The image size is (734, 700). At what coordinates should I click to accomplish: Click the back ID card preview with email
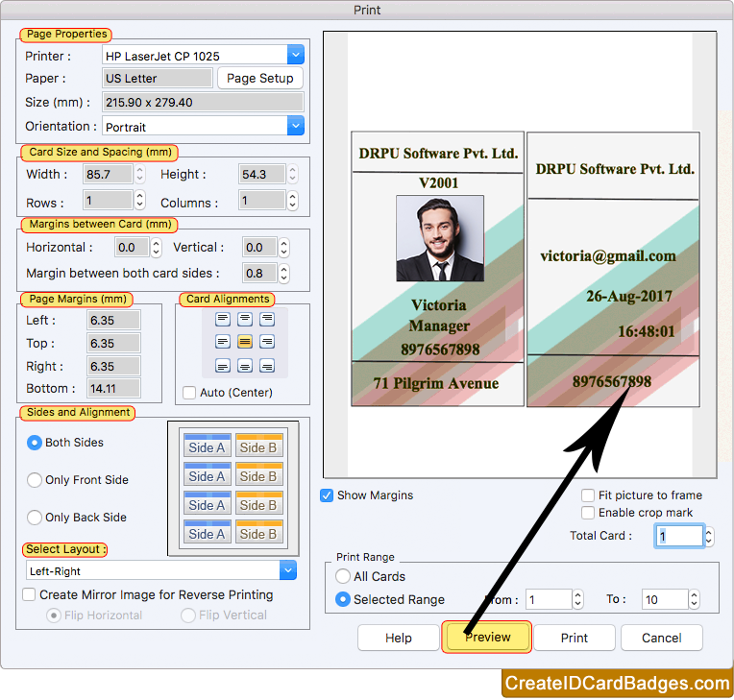tap(613, 269)
